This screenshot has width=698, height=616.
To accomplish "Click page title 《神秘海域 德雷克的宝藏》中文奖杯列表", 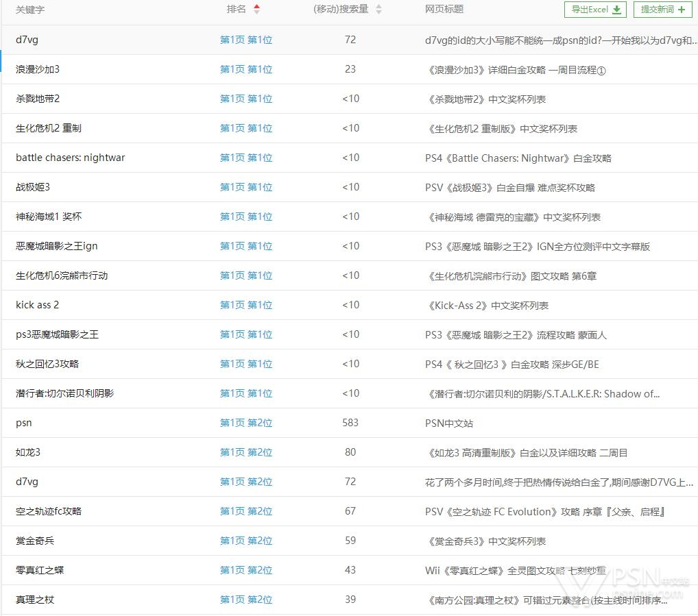I will [x=514, y=217].
